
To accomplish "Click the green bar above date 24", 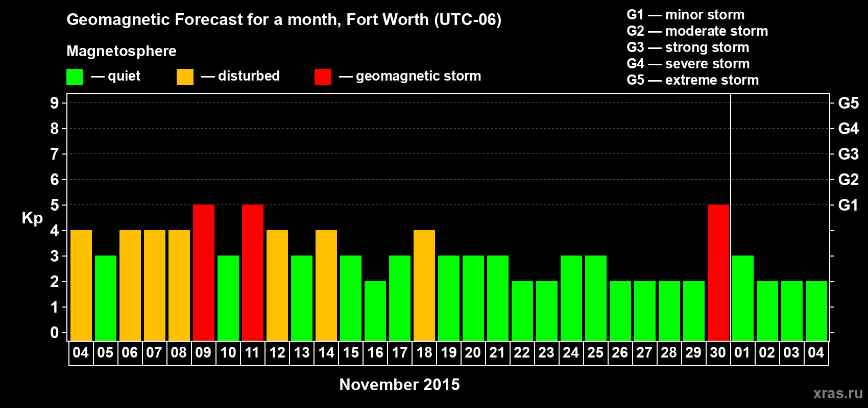I will click(571, 298).
